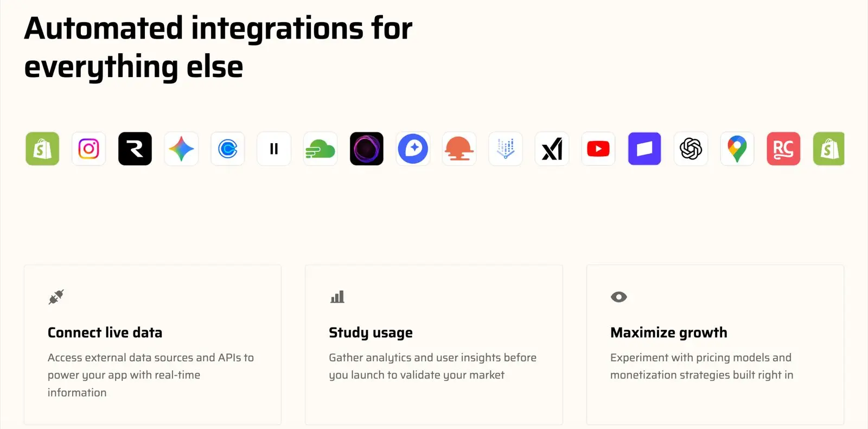Open the Instagram integration icon

pyautogui.click(x=88, y=149)
